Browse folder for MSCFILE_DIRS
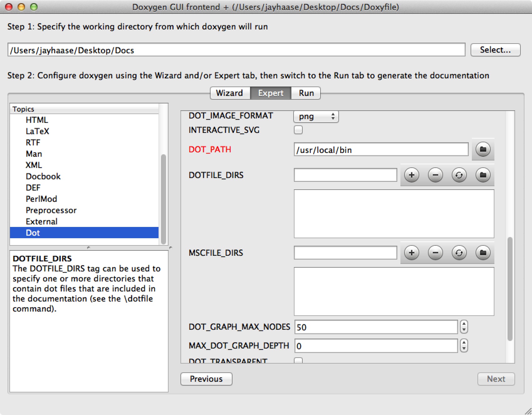This screenshot has height=415, width=532. tap(483, 253)
